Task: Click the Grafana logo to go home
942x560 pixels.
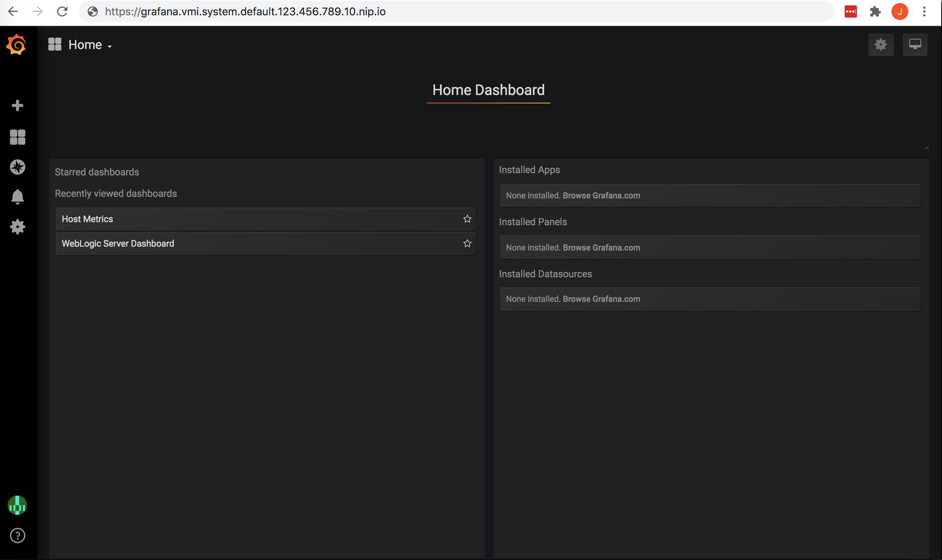Action: click(16, 44)
